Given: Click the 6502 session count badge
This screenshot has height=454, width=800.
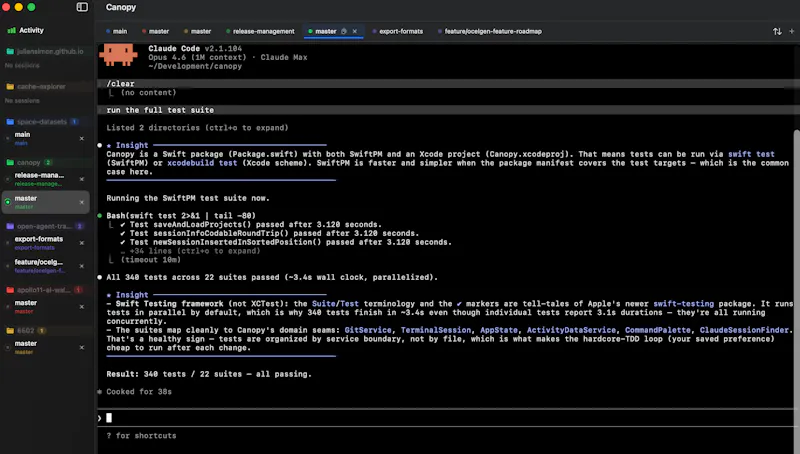Looking at the screenshot, I should click(42, 331).
